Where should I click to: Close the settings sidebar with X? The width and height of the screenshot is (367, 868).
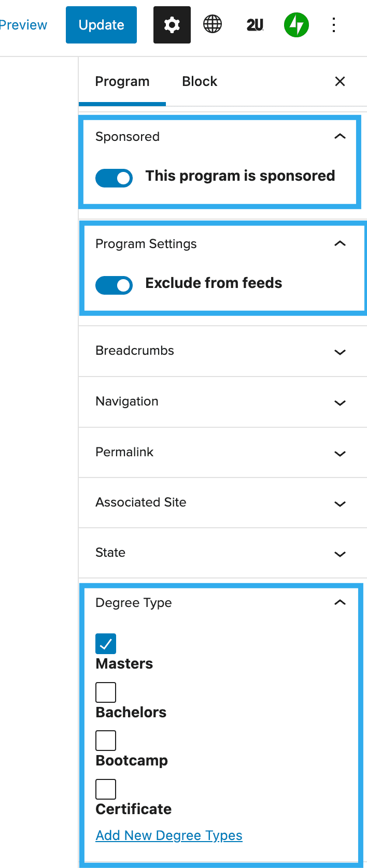pos(340,81)
